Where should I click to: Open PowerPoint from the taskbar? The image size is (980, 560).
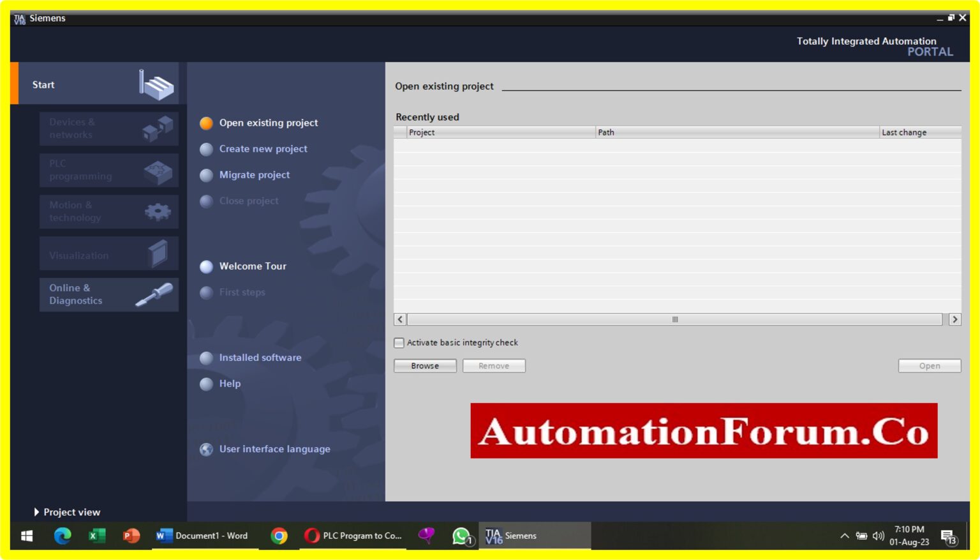(131, 536)
